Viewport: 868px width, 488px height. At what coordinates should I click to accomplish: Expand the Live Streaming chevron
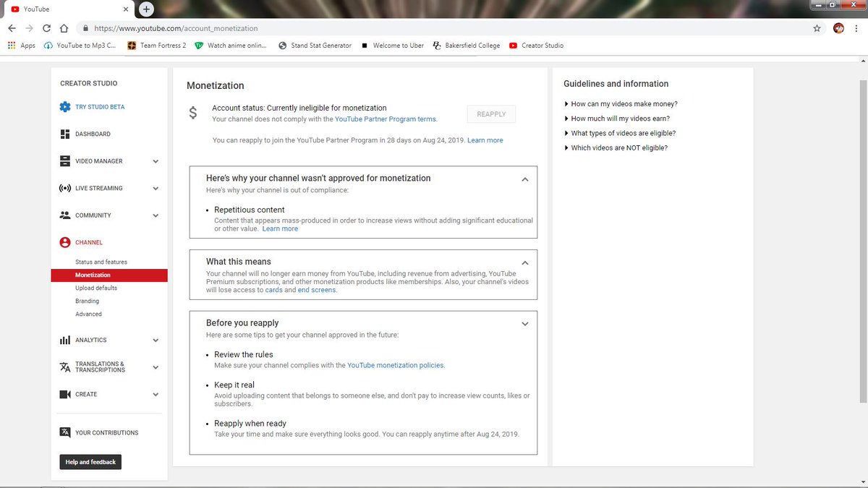(x=156, y=189)
